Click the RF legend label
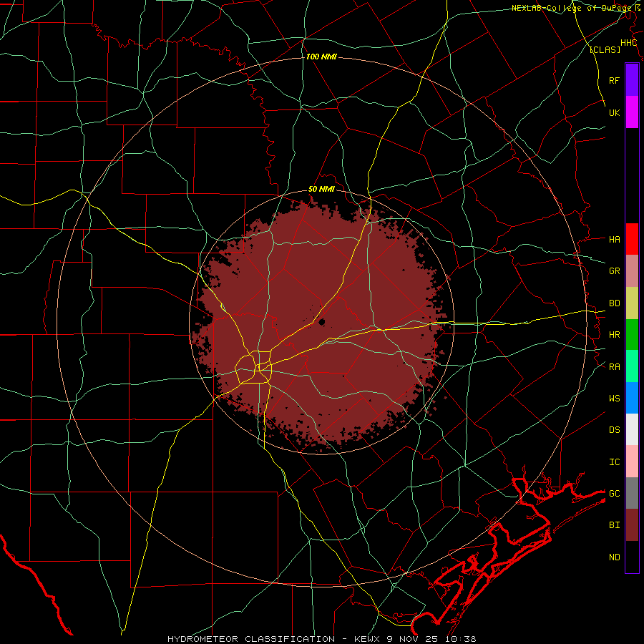Image resolution: width=644 pixels, height=644 pixels. tap(614, 80)
